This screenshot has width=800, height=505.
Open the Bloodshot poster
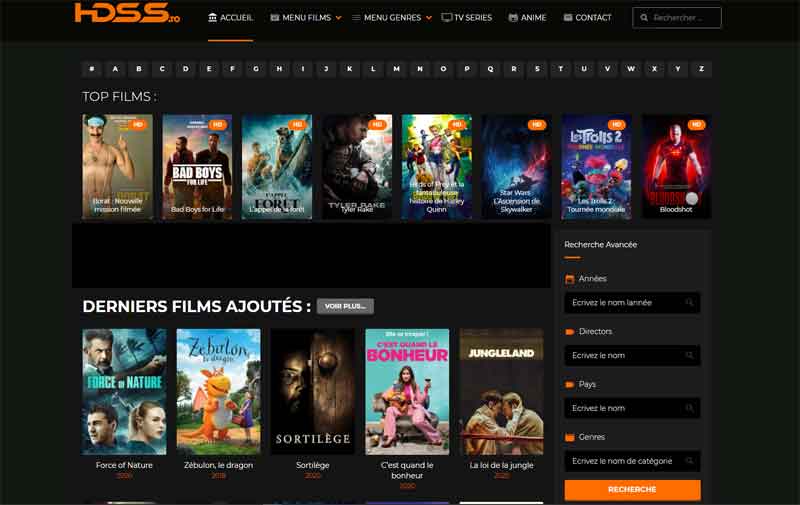click(676, 166)
